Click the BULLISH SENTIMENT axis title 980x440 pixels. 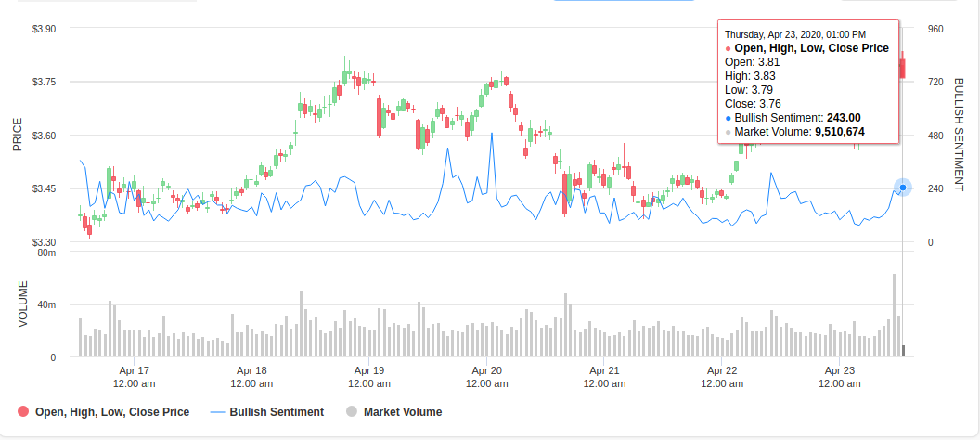958,135
